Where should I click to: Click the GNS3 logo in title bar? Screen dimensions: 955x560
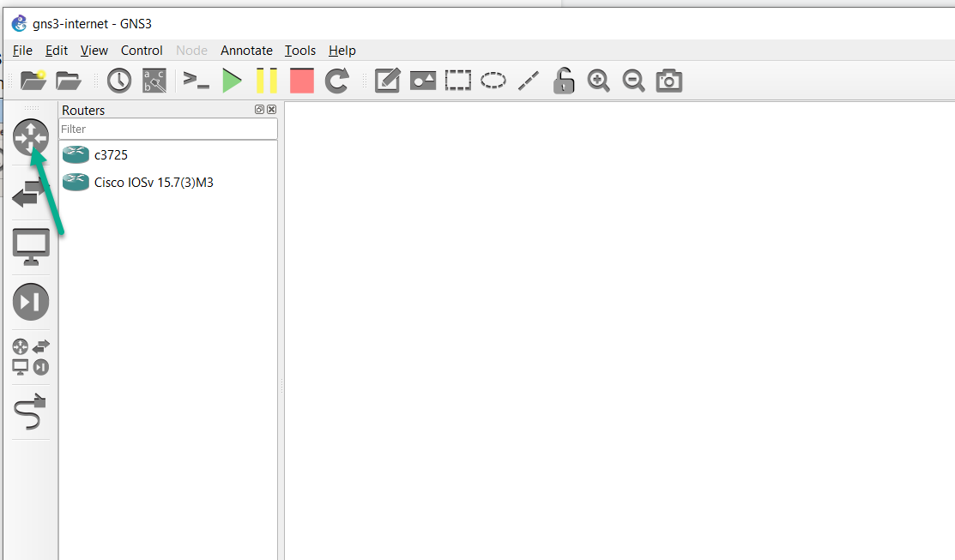click(20, 24)
